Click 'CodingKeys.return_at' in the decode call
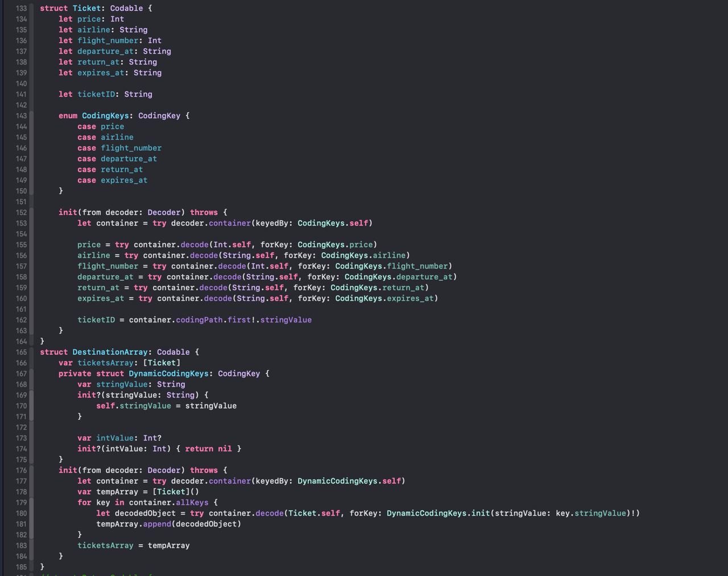Image resolution: width=728 pixels, height=576 pixels. point(378,288)
